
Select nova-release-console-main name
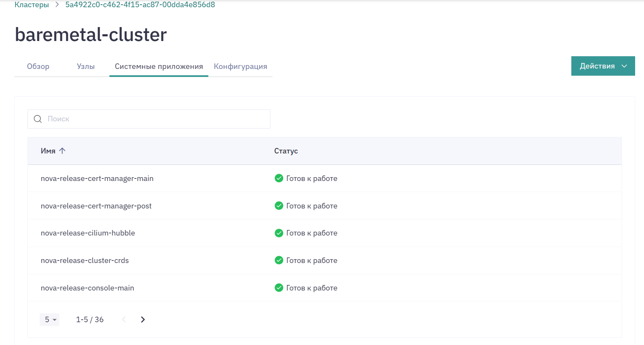tap(87, 288)
